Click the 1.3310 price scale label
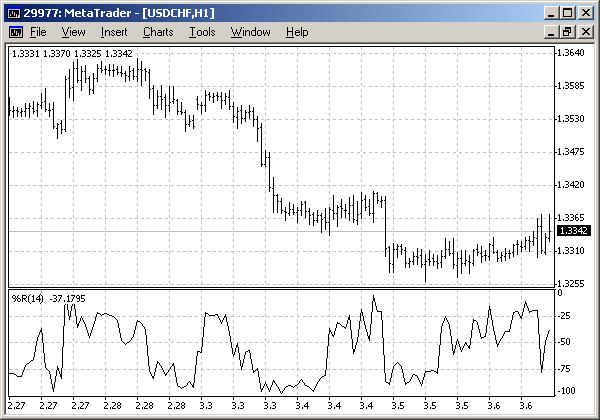600x420 pixels. point(571,251)
